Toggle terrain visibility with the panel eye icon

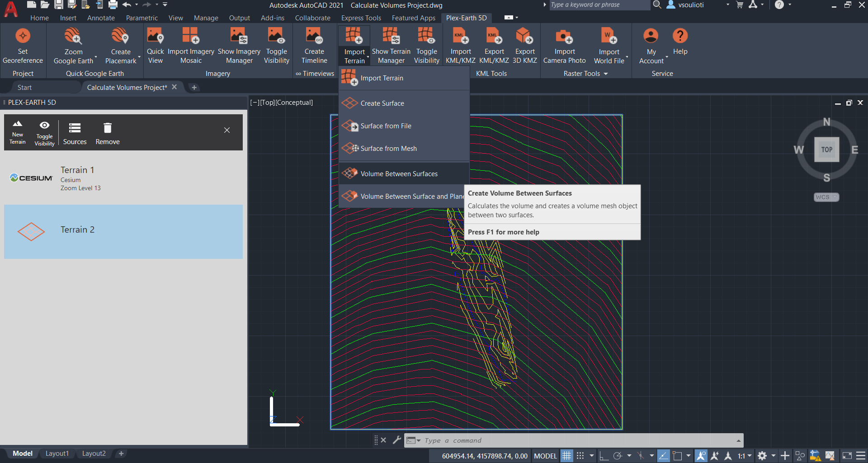[x=44, y=133]
